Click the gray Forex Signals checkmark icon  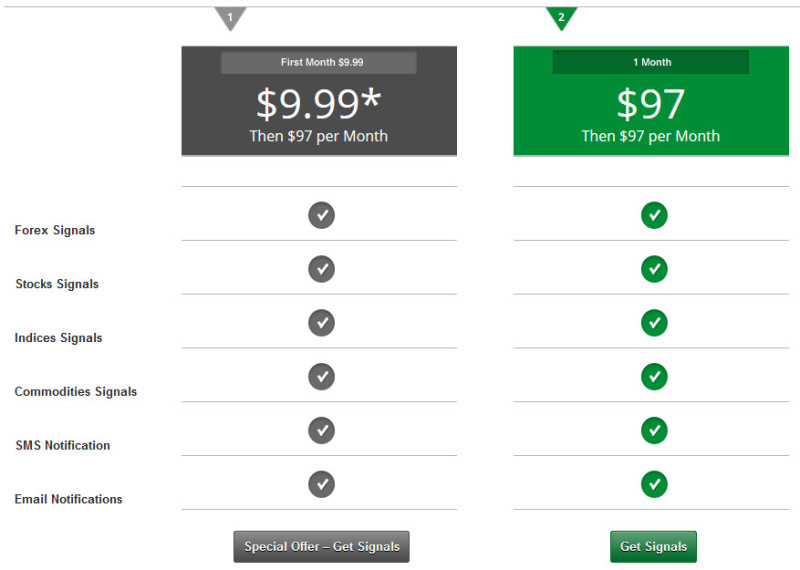click(x=321, y=215)
